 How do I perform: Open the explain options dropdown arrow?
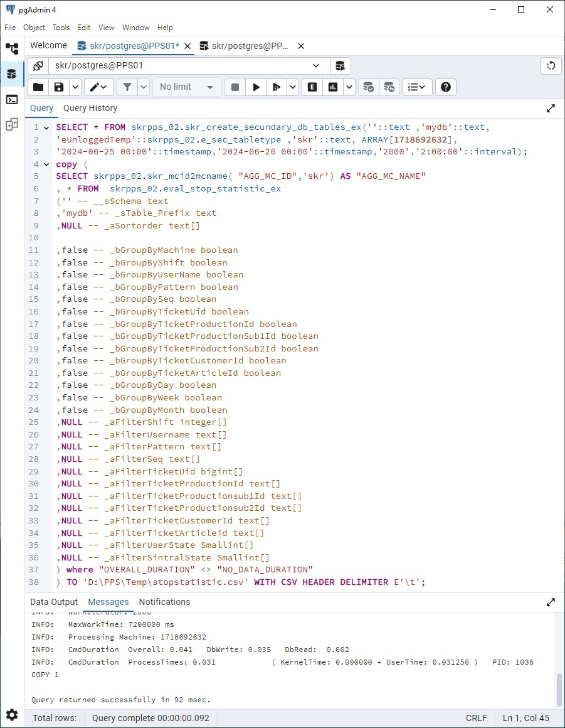tap(349, 87)
